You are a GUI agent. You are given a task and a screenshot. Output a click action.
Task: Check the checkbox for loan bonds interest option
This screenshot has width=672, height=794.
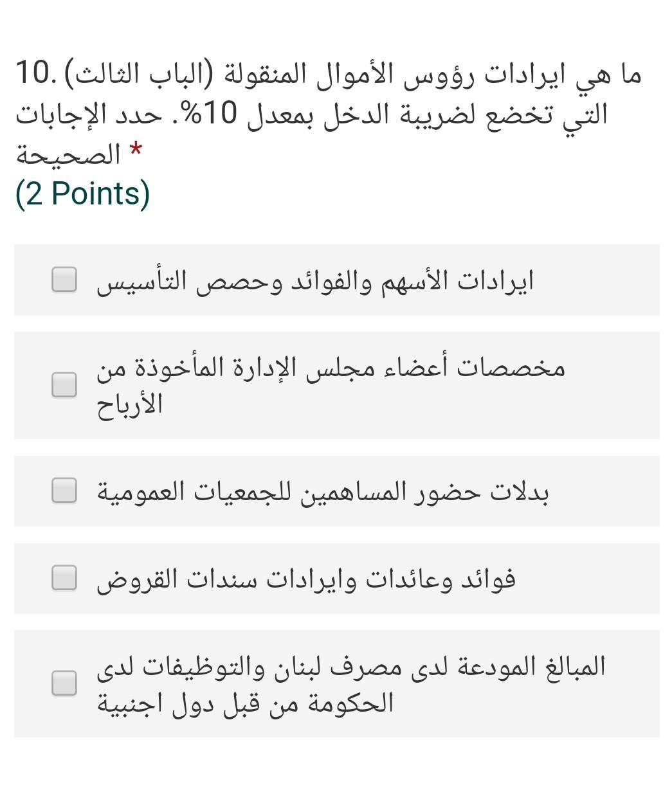click(x=64, y=578)
